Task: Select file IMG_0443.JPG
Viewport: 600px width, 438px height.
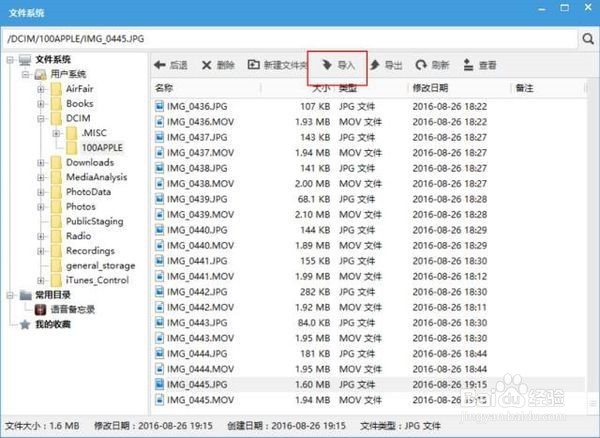Action: click(x=197, y=323)
